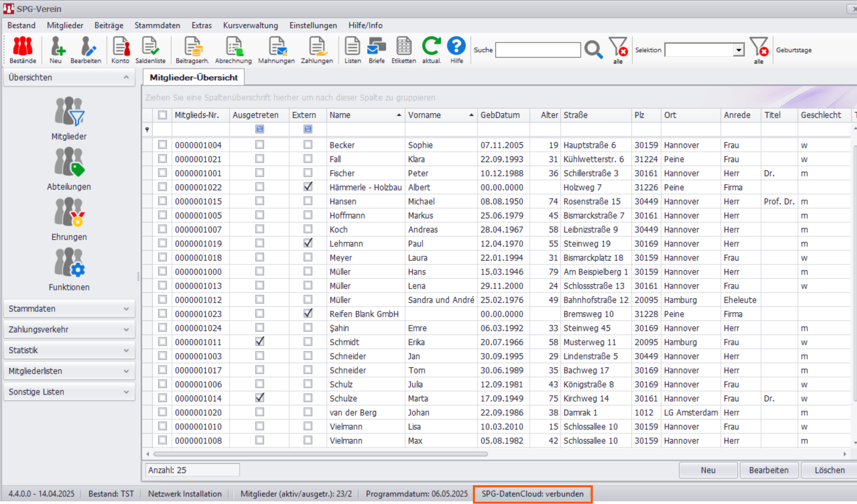Open the Kursverwaltung menu
Viewport: 857px width, 504px height.
[x=250, y=25]
